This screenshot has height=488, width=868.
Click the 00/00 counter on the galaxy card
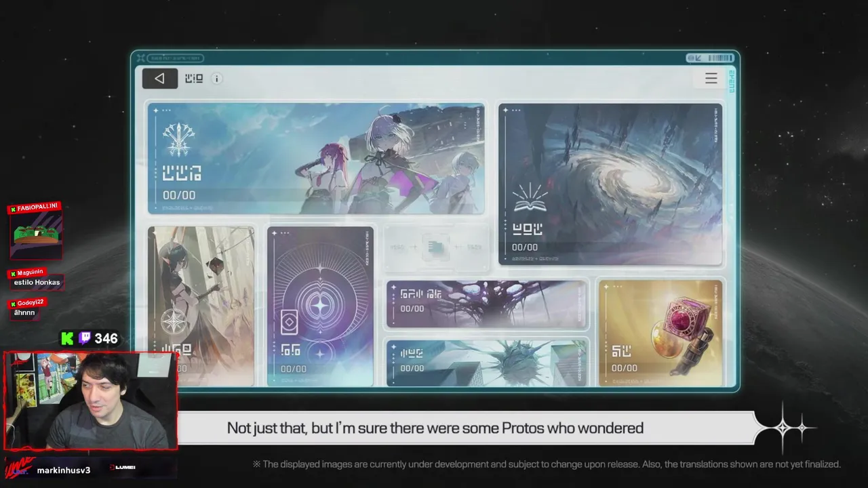coord(525,247)
